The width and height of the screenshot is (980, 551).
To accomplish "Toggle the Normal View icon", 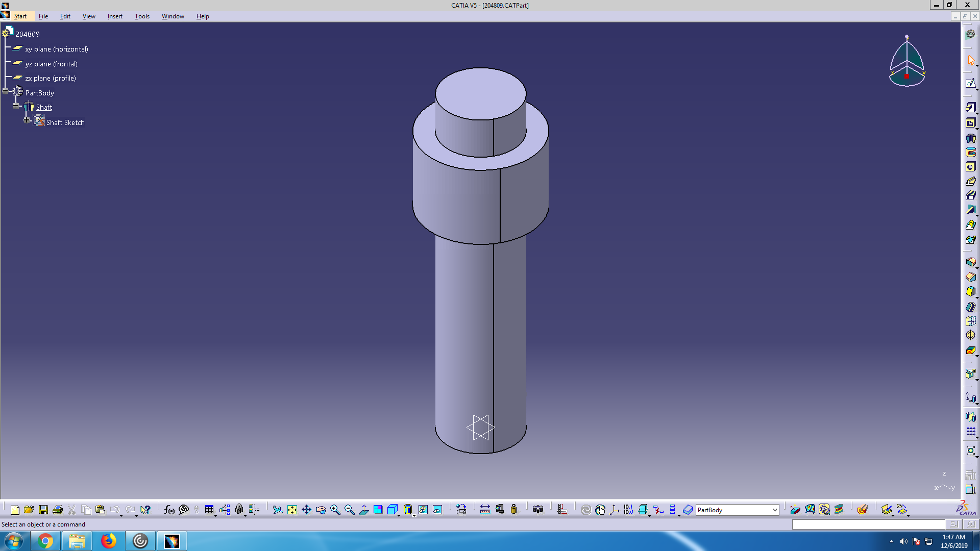I will [x=364, y=510].
